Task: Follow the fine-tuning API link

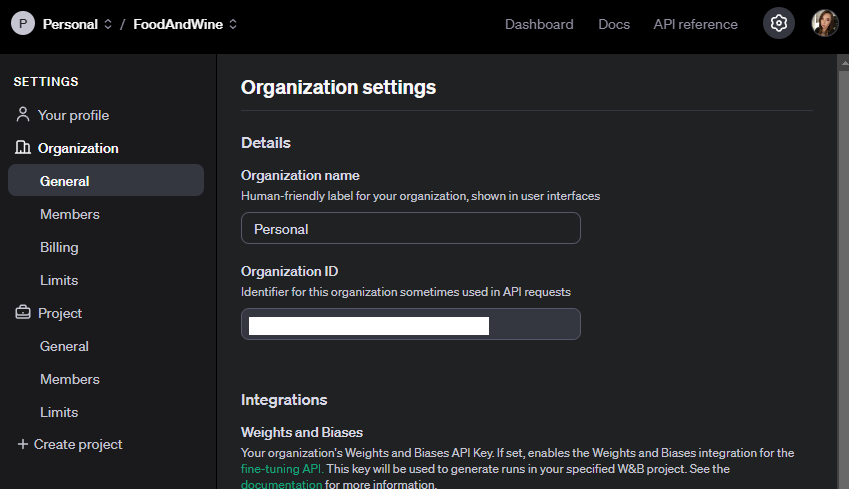Action: (282, 469)
